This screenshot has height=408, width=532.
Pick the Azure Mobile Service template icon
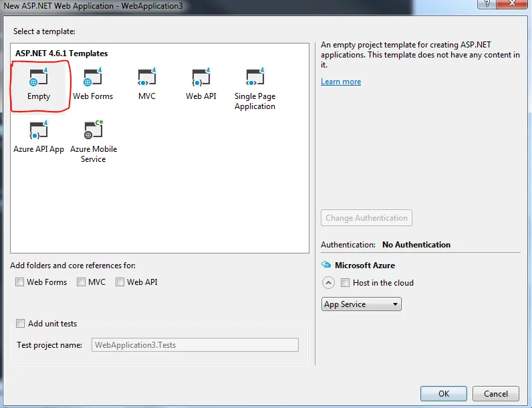tap(94, 130)
